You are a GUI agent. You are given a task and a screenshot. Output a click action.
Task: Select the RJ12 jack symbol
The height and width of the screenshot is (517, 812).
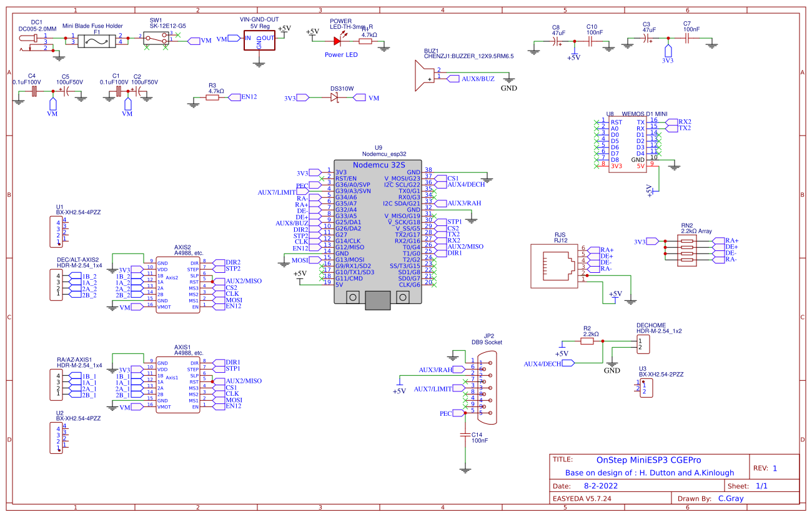point(553,265)
